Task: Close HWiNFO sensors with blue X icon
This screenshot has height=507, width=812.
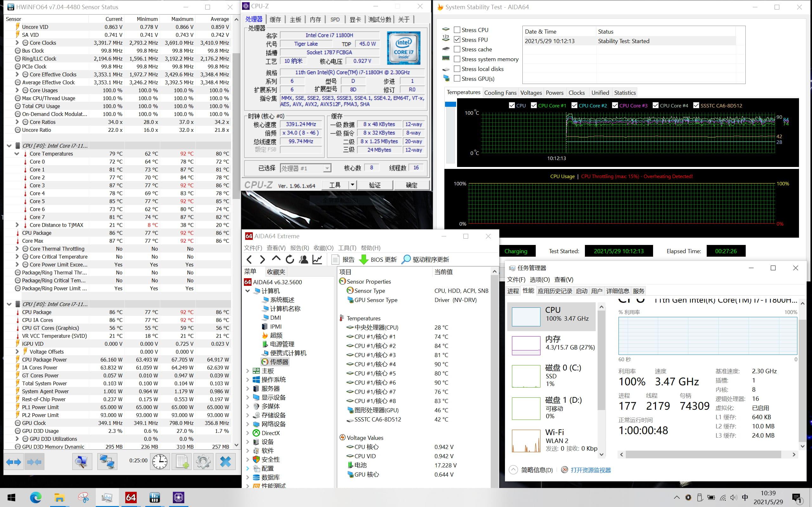Action: click(225, 462)
